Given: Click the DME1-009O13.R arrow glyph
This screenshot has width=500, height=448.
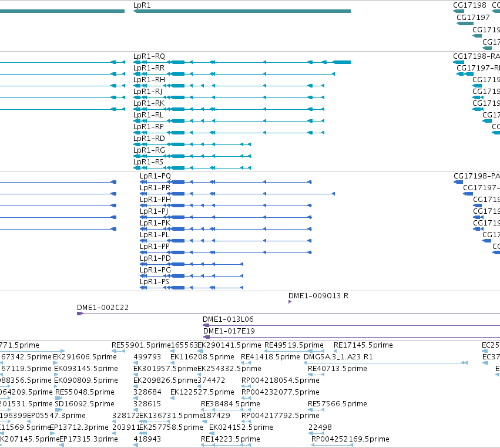Looking at the screenshot, I should (x=290, y=302).
